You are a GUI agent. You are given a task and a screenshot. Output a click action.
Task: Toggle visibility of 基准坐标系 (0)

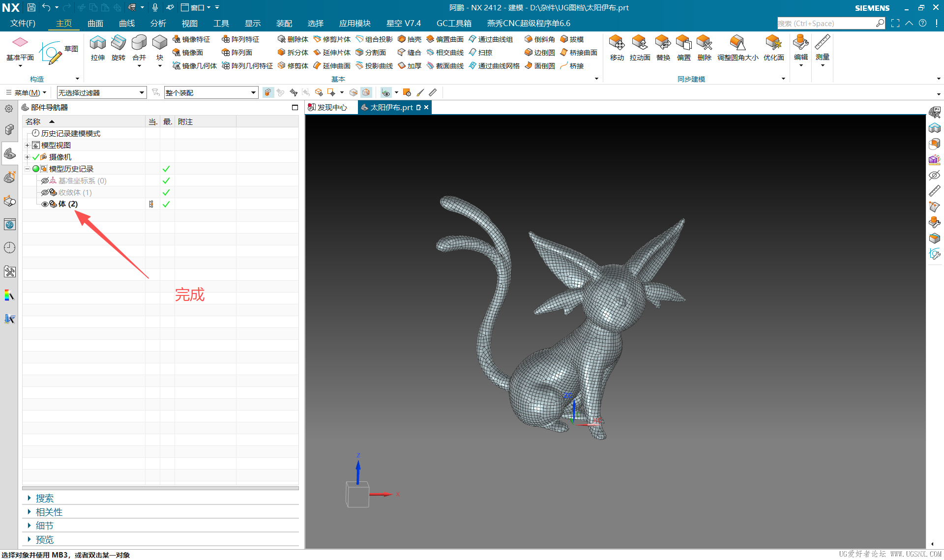coord(45,181)
